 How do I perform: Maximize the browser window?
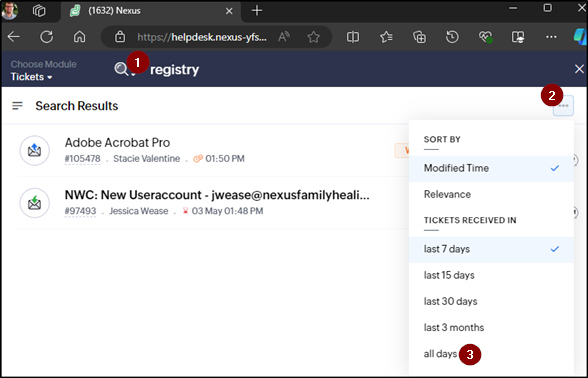click(x=548, y=8)
